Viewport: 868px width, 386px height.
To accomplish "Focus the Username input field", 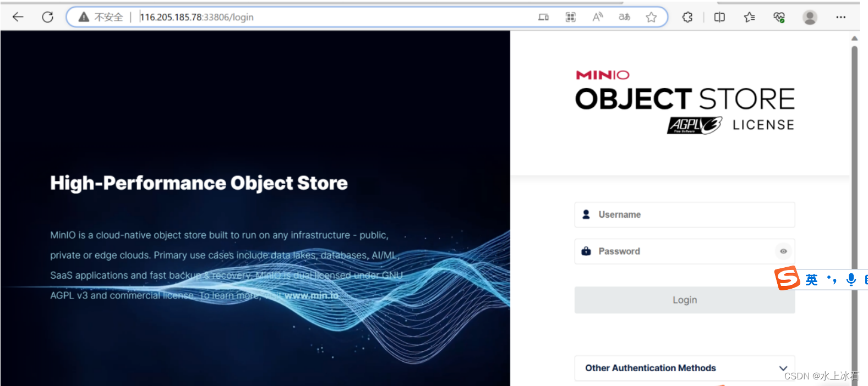I will (685, 214).
